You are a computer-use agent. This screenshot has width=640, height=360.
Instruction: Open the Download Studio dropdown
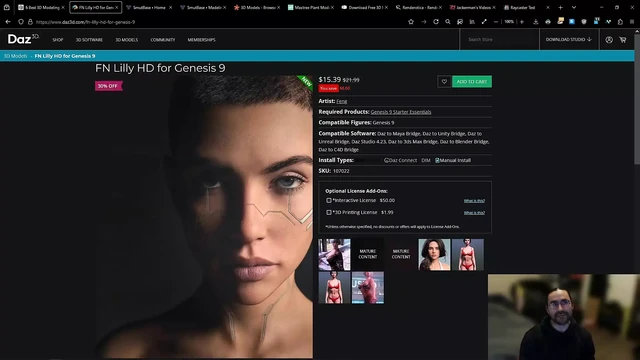coord(569,40)
